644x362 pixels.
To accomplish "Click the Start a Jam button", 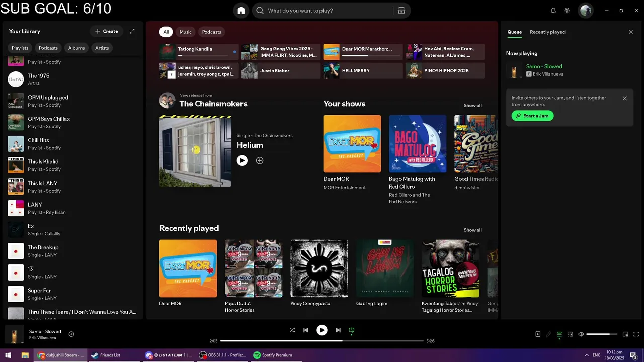I will [x=532, y=116].
